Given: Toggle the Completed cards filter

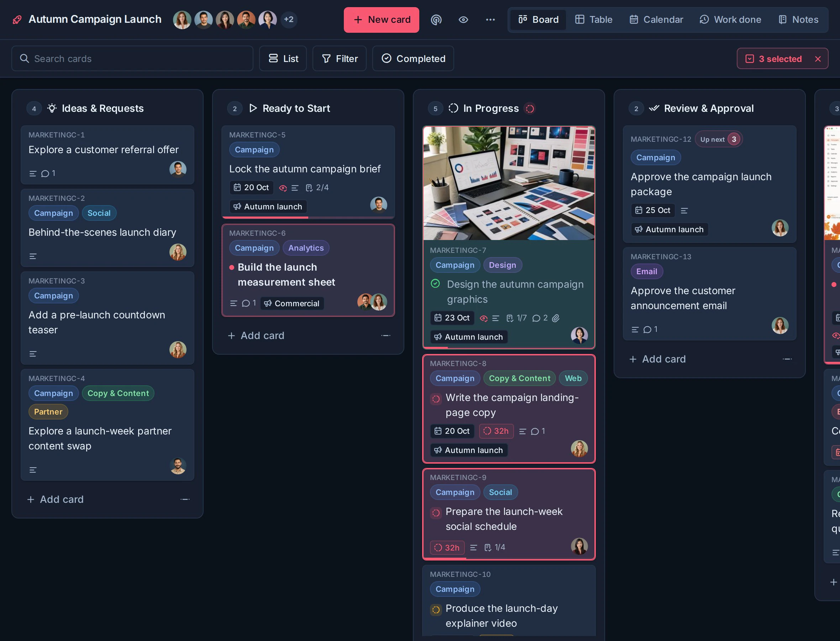Looking at the screenshot, I should pyautogui.click(x=413, y=58).
